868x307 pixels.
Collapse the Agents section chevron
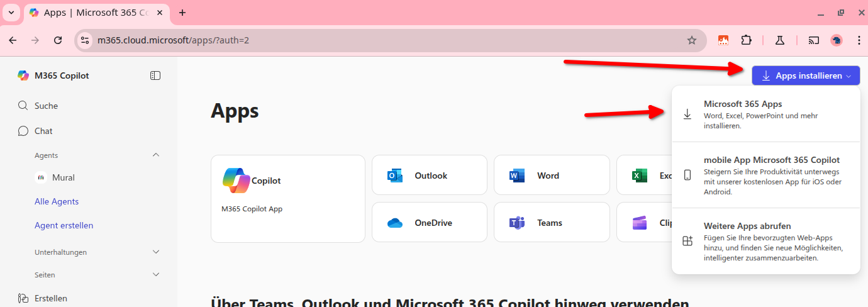click(156, 155)
